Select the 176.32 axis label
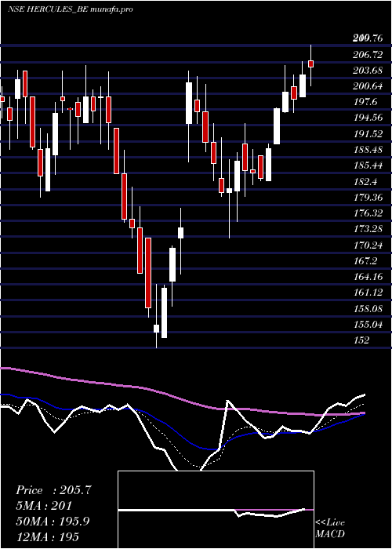Image resolution: width=392 pixels, height=549 pixels. [x=368, y=213]
